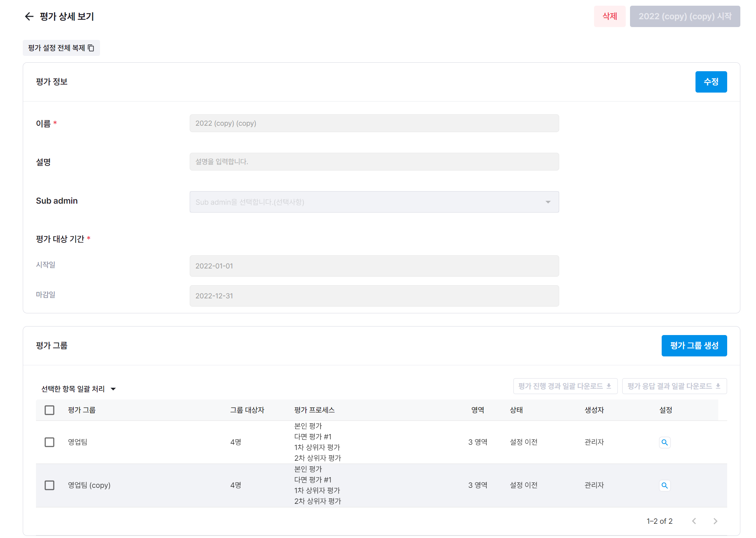Expand 선택한 항목 일괄 처리 dropdown

[78, 389]
